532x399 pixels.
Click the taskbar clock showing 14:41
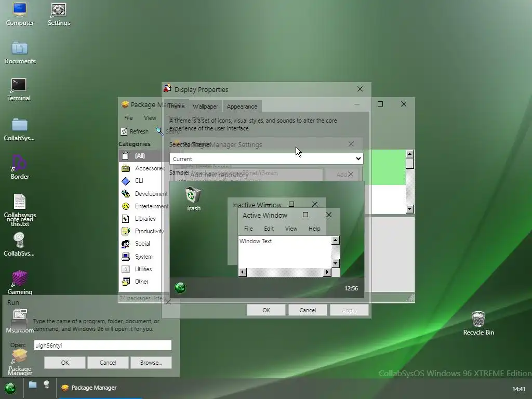[518, 389]
